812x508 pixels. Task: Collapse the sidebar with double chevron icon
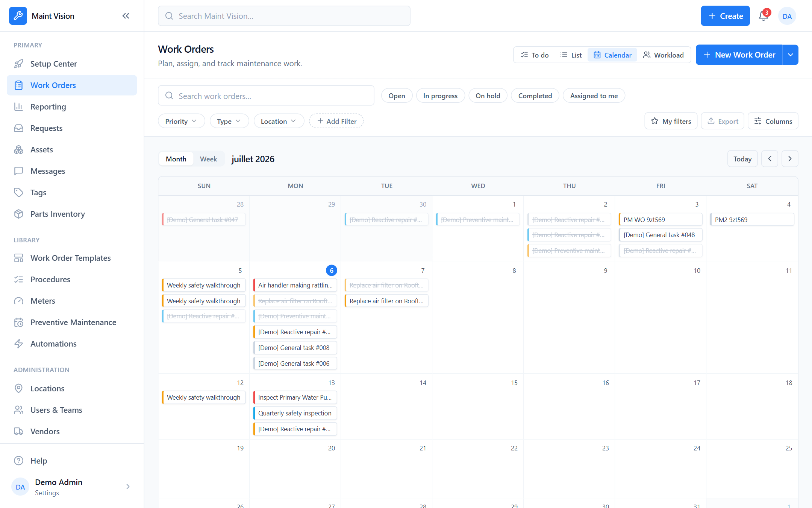click(126, 16)
